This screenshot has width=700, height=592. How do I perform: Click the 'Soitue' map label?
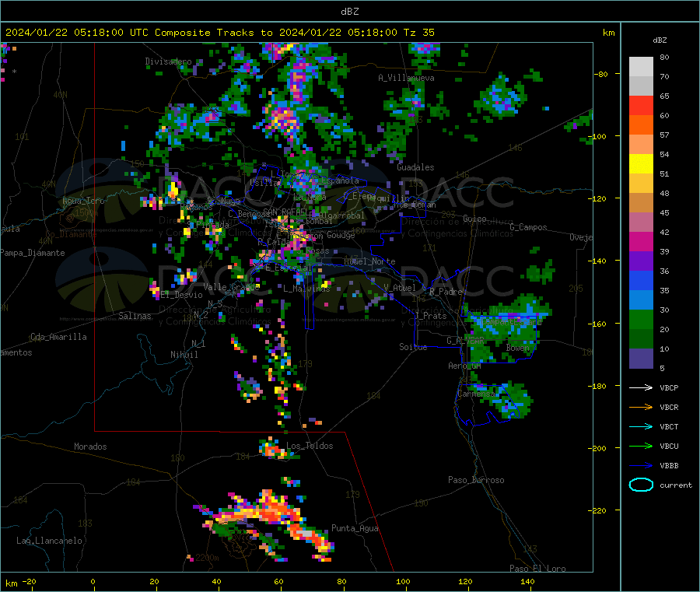coord(413,347)
